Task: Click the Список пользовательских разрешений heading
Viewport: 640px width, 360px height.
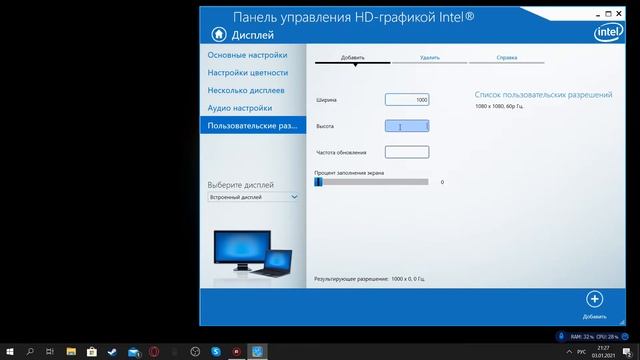Action: point(543,95)
